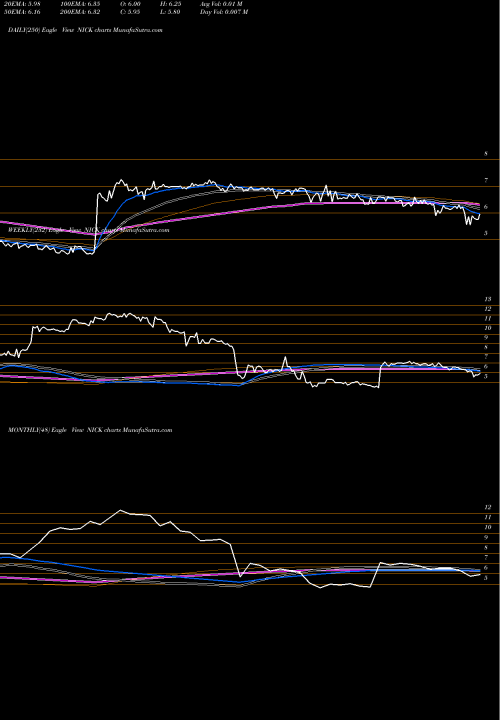Click the 10 price label on weekly chart
Screen dimensions: 500x720
pos(488,328)
